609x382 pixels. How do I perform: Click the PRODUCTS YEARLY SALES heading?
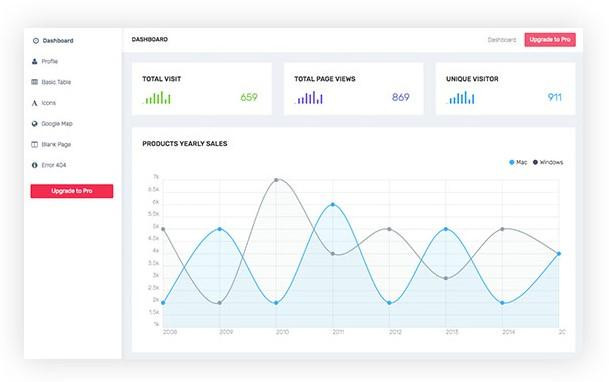click(x=184, y=144)
